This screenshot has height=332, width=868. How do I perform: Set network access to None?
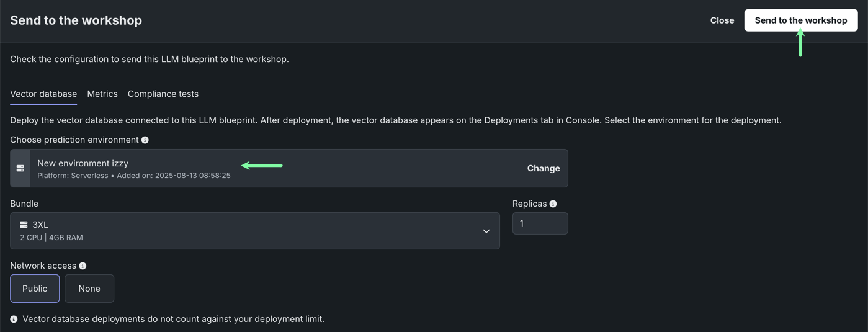coord(89,289)
